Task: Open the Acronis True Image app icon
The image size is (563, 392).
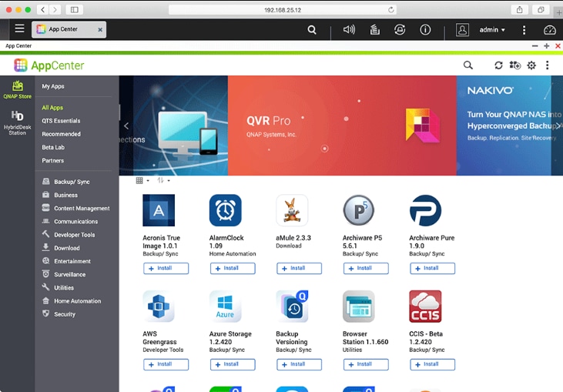Action: 159,210
